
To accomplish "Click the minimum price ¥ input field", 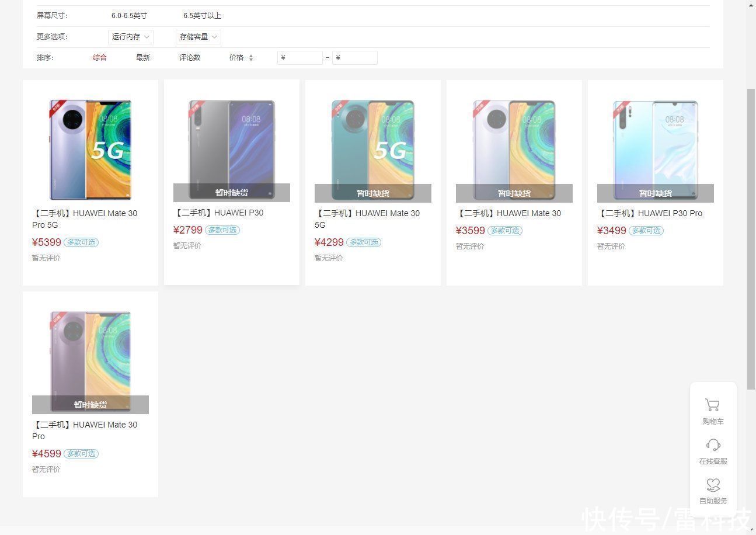I will (299, 57).
